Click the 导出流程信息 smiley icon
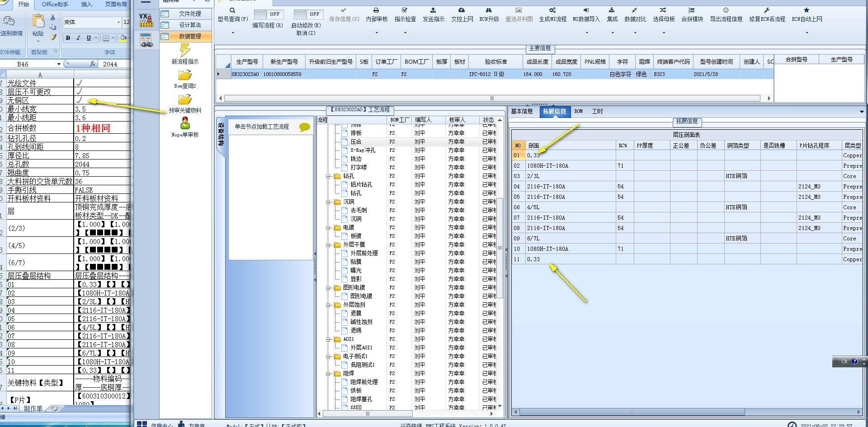Screen dimensions: 868x427 tap(726, 10)
